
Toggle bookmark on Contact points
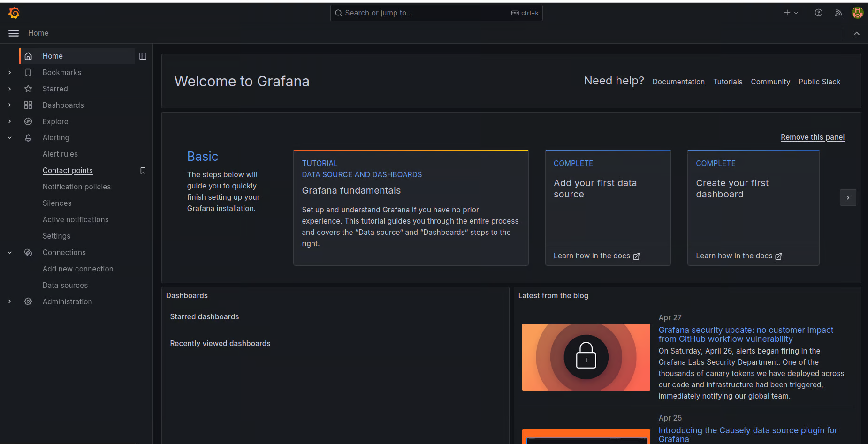(x=143, y=171)
